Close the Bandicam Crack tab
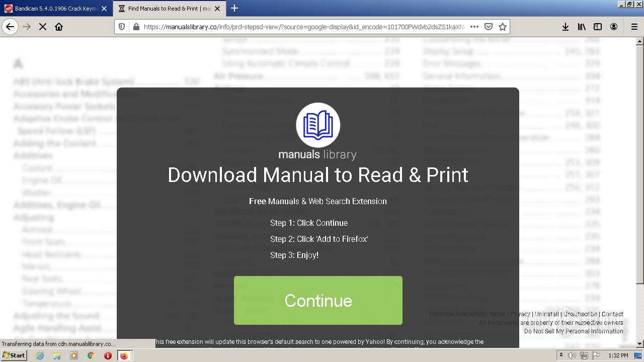Image resolution: width=644 pixels, height=362 pixels. [x=104, y=9]
